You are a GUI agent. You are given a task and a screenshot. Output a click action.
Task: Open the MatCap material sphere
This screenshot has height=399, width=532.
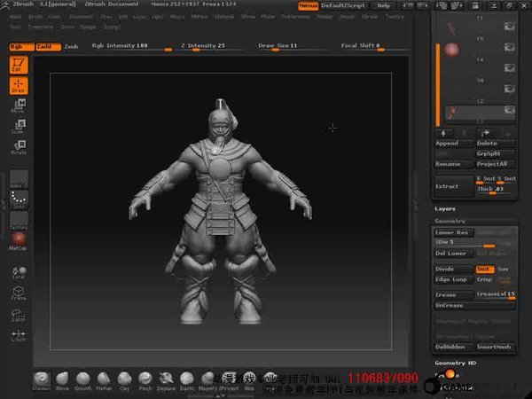[18, 239]
